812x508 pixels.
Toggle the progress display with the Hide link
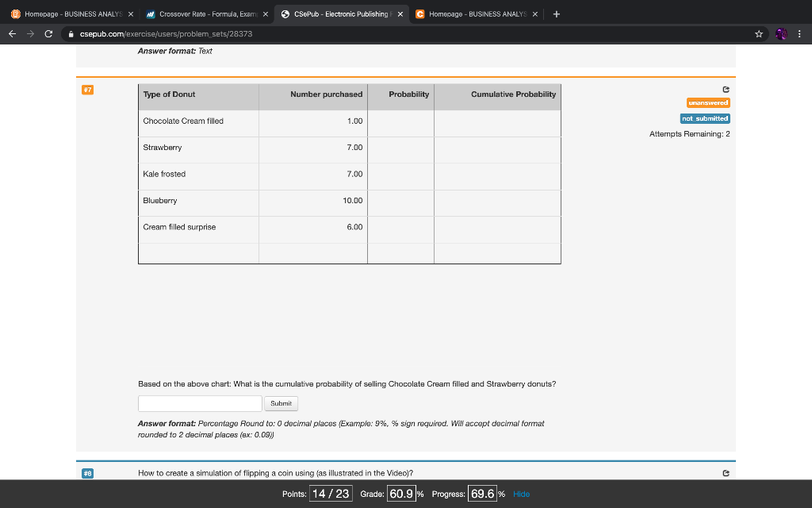click(x=521, y=494)
